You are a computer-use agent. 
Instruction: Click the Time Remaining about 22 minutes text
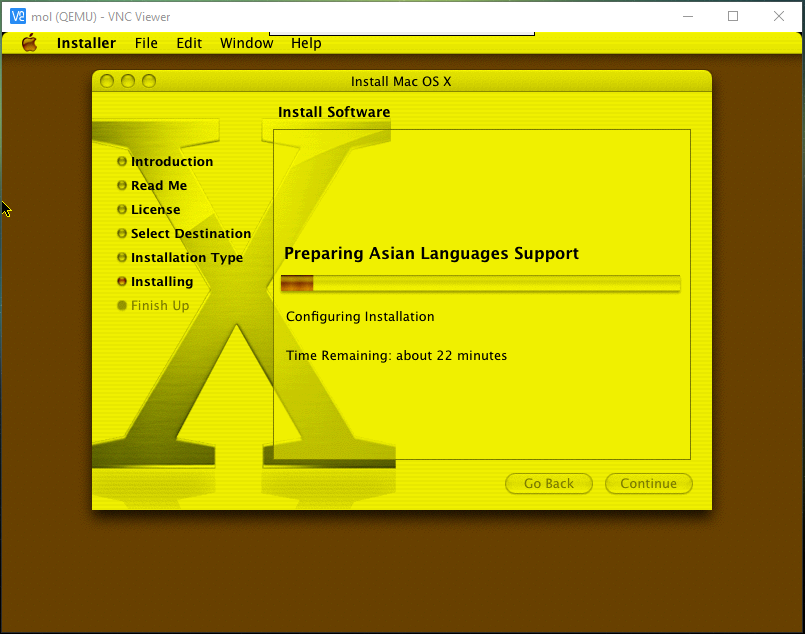(x=396, y=355)
